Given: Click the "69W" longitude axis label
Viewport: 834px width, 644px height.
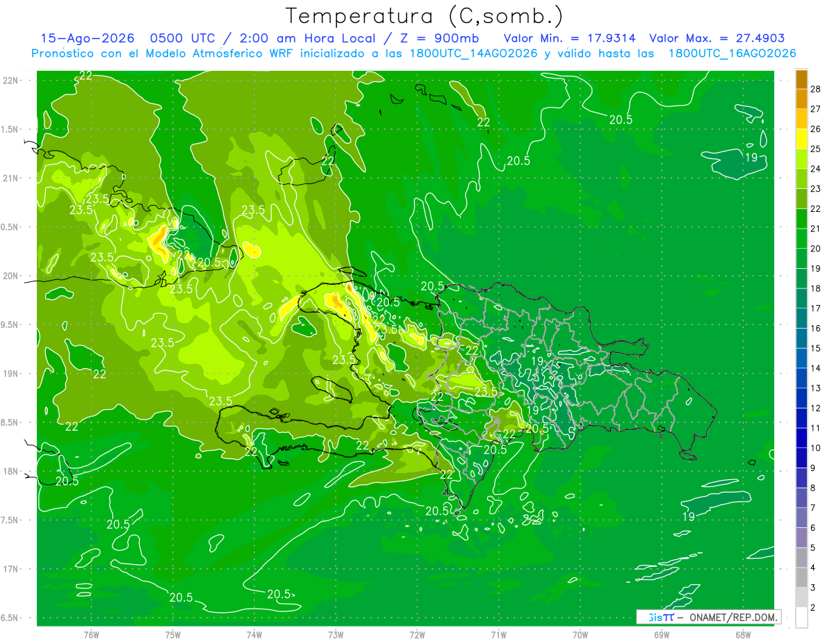Looking at the screenshot, I should [661, 634].
